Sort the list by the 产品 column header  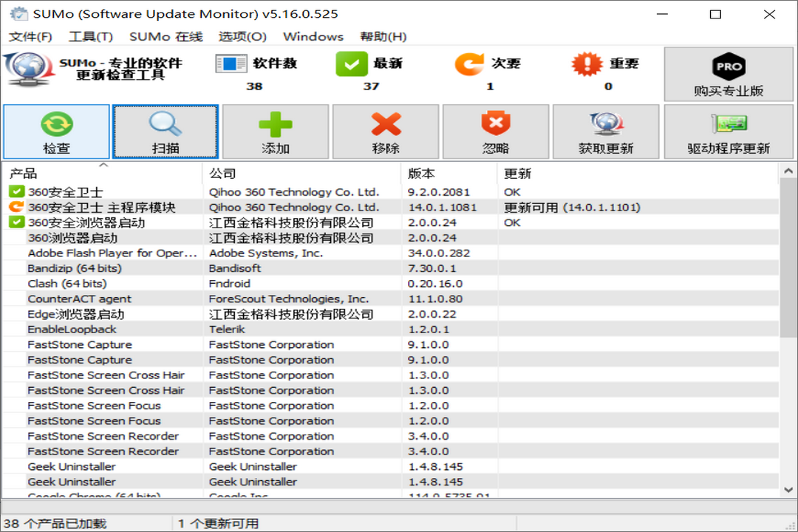(22, 174)
